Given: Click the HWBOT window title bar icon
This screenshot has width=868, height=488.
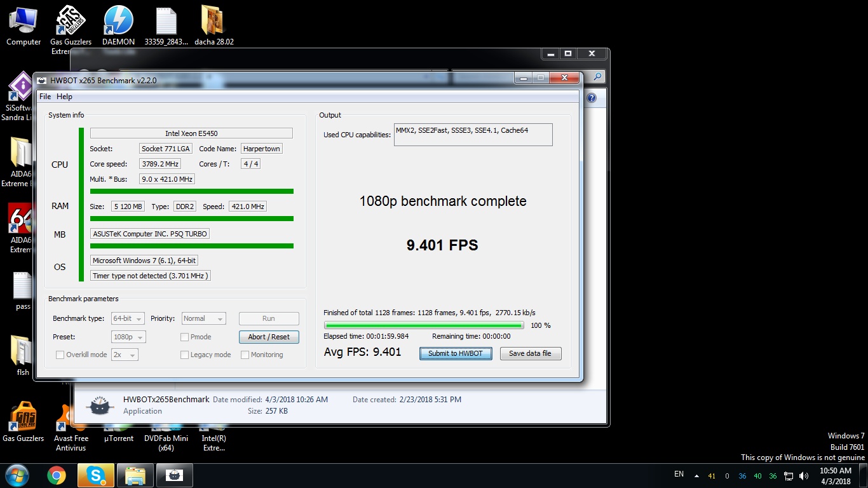Looking at the screenshot, I should 42,80.
